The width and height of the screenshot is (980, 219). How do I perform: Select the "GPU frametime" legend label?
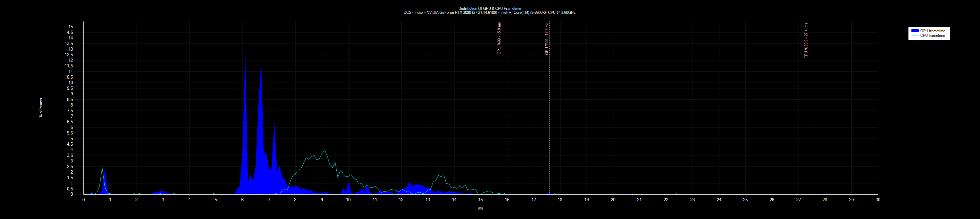932,31
